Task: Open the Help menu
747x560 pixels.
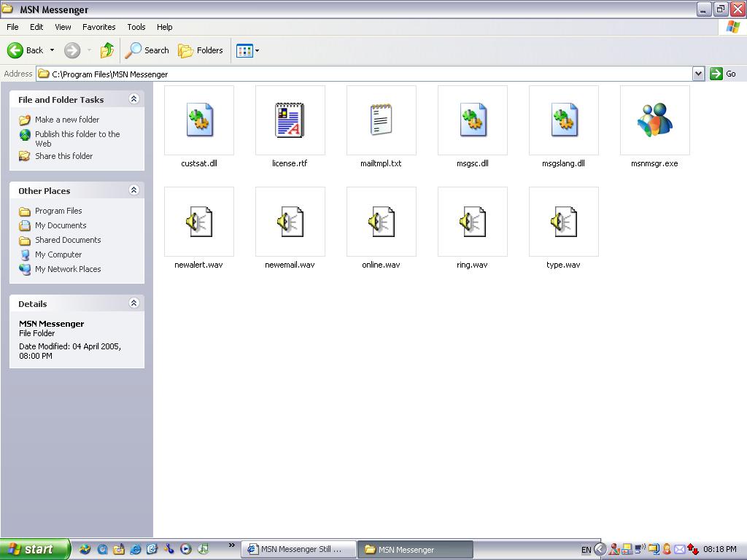Action: [x=164, y=27]
